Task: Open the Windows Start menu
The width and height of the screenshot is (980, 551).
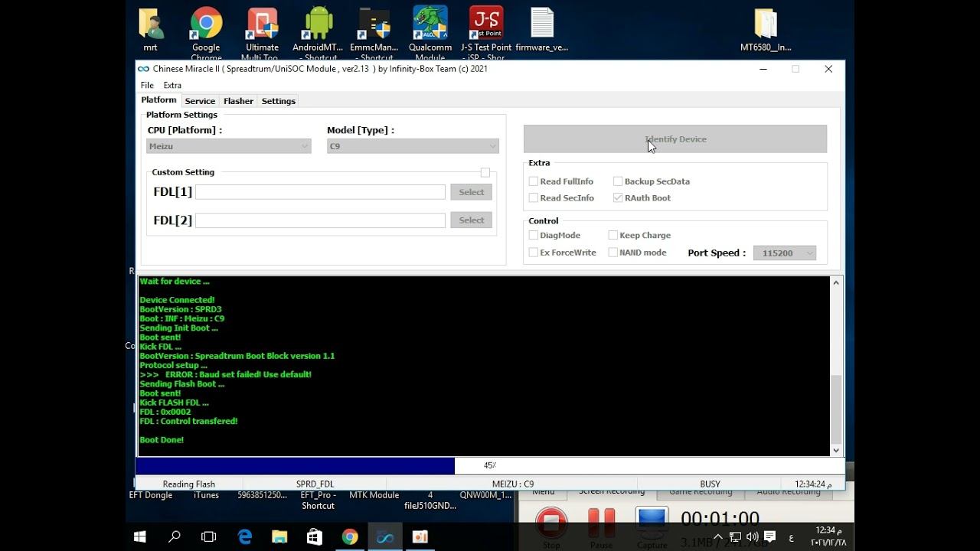Action: coord(140,537)
